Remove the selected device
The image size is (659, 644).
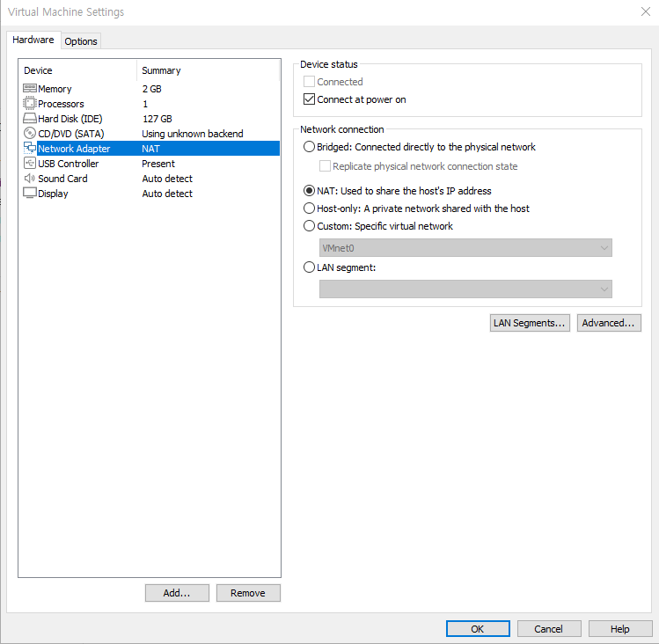(x=248, y=593)
